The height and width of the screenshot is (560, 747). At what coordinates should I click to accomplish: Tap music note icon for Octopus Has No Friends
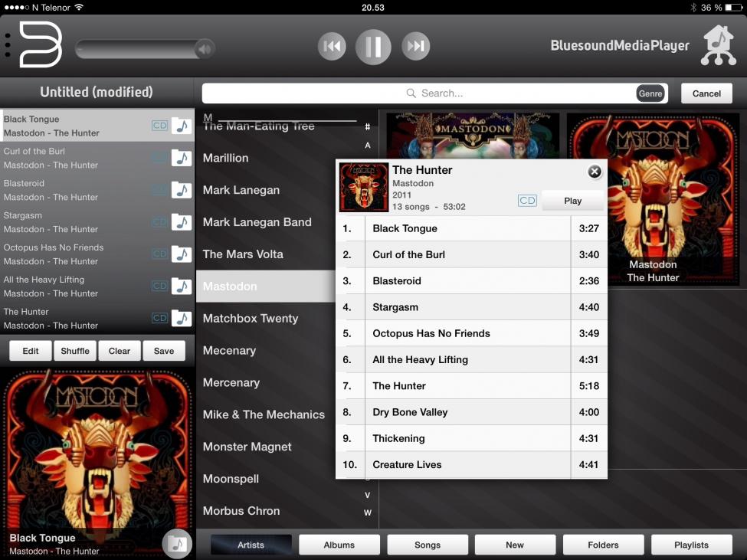pos(182,254)
